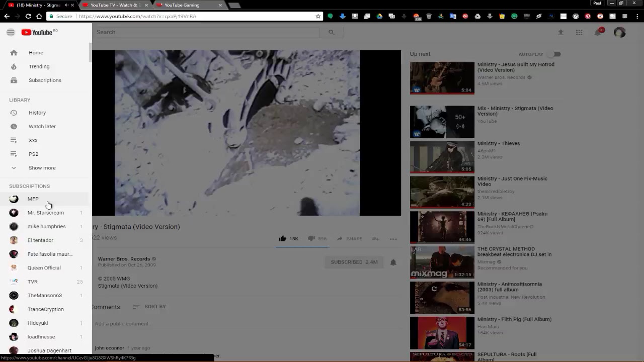This screenshot has width=644, height=362.
Task: Open the PS2 playlist
Action: pos(45,154)
